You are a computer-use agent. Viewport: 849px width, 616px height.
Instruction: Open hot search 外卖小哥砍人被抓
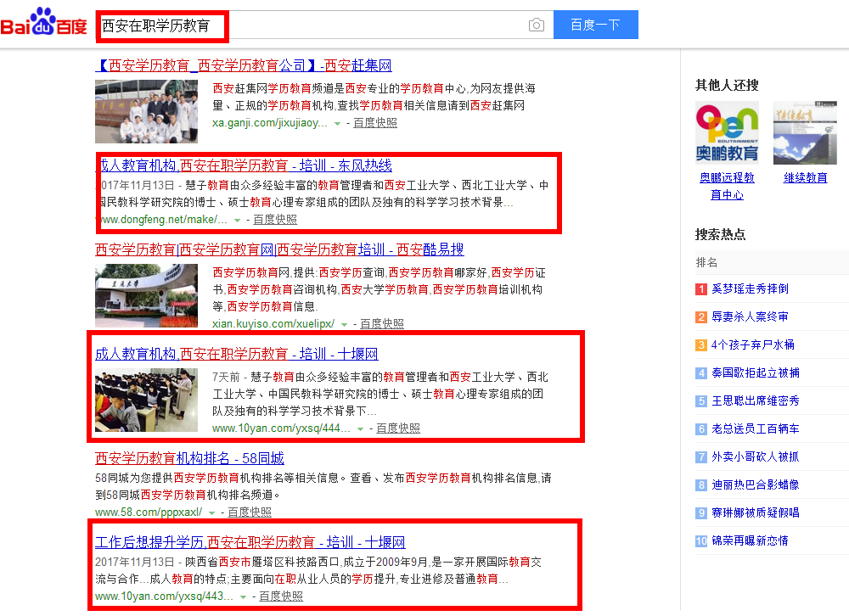[756, 456]
